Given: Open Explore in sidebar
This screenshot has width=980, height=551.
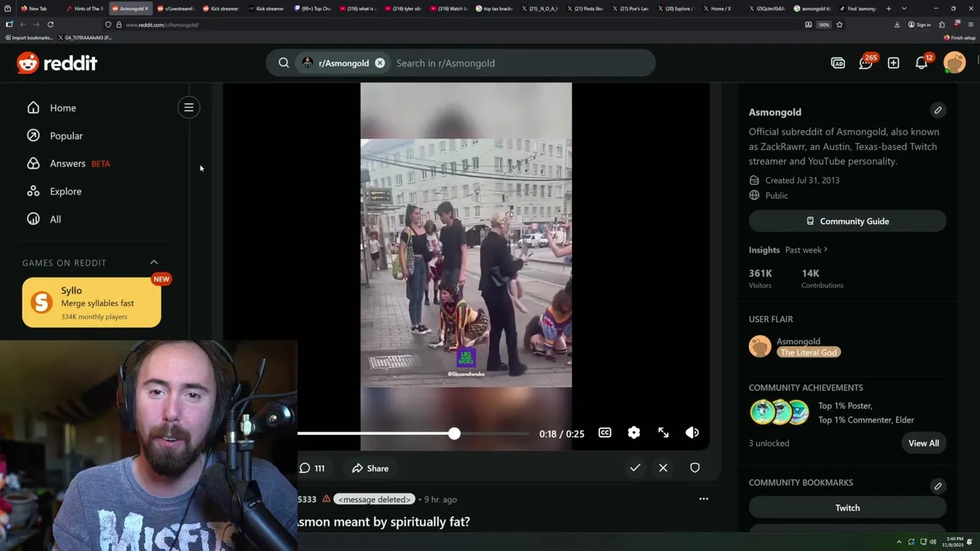Looking at the screenshot, I should pos(65,191).
